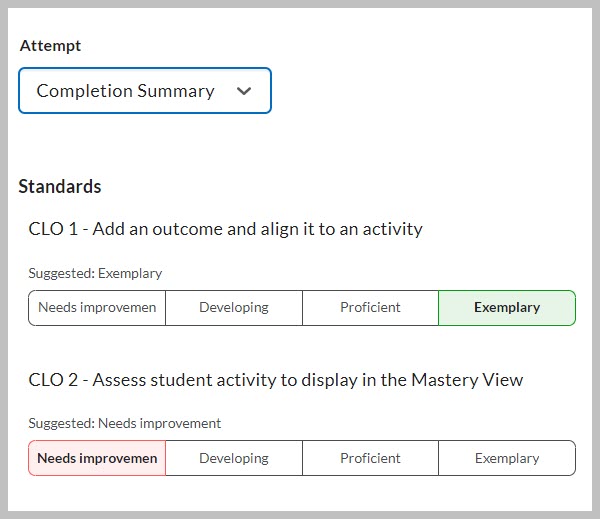
Task: Click the Attempt label
Action: (x=50, y=46)
